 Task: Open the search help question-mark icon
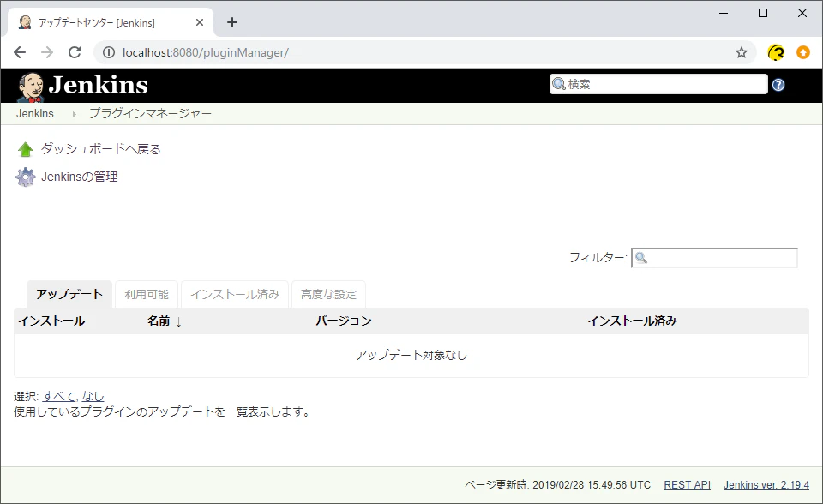pos(778,85)
